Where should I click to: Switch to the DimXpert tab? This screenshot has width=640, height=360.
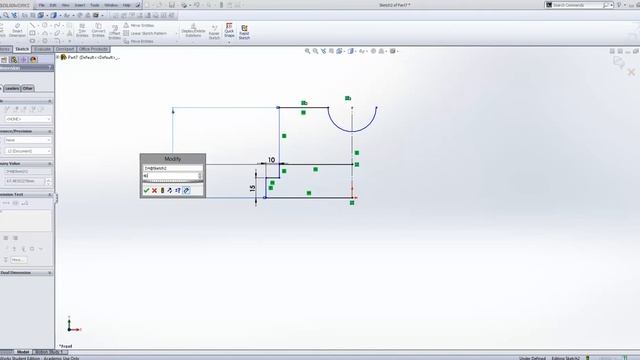pyautogui.click(x=65, y=49)
